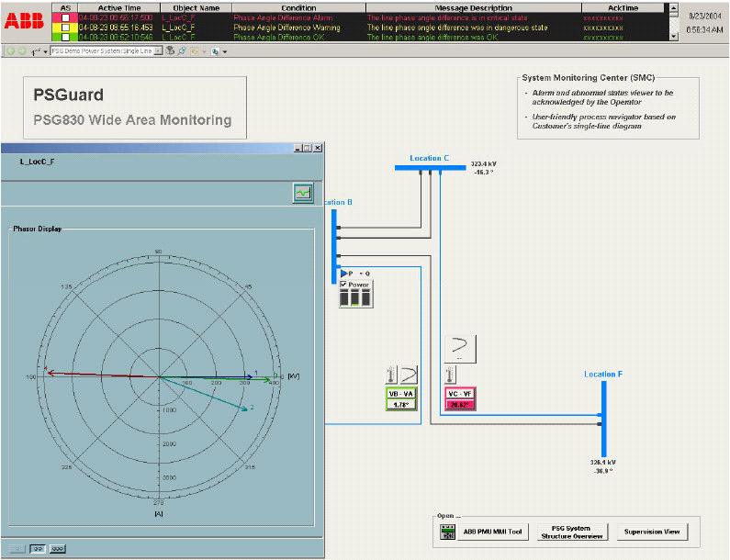Click the toolbar icon right of the display combo box
The width and height of the screenshot is (730, 560).
(171, 50)
